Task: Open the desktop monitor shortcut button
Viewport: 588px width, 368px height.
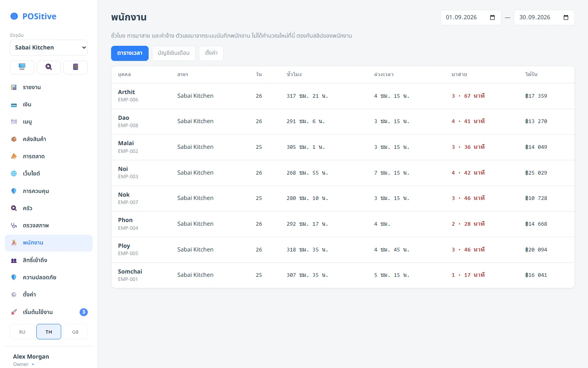Action: [22, 67]
